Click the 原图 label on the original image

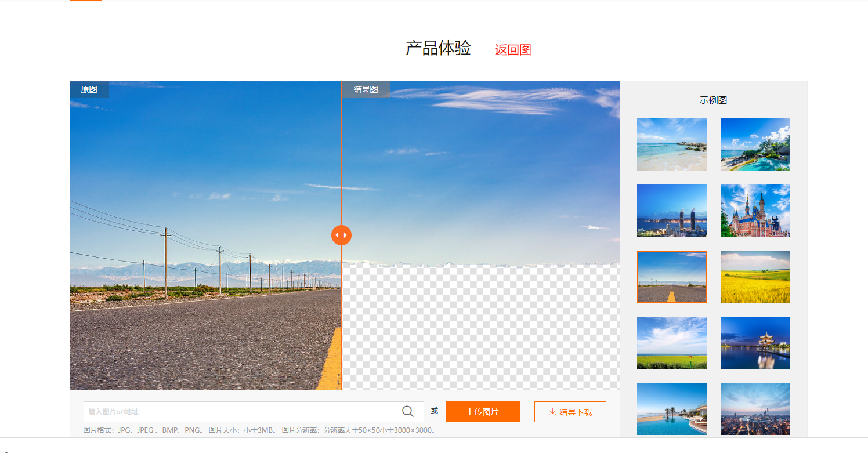89,89
